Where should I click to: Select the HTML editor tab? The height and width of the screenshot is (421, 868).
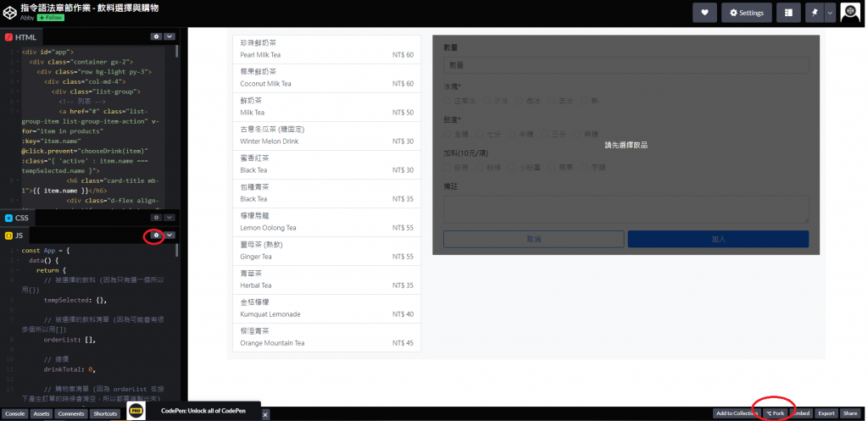pos(20,37)
